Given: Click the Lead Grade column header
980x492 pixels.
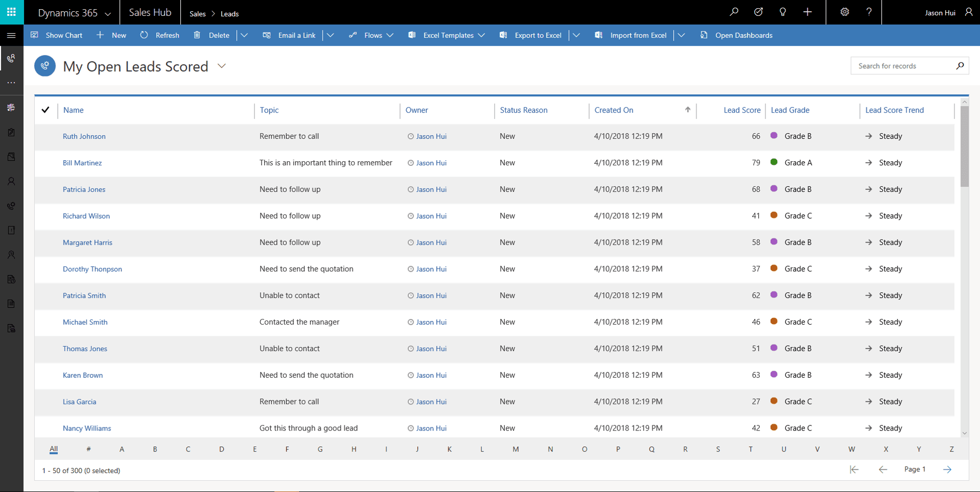Looking at the screenshot, I should click(790, 110).
